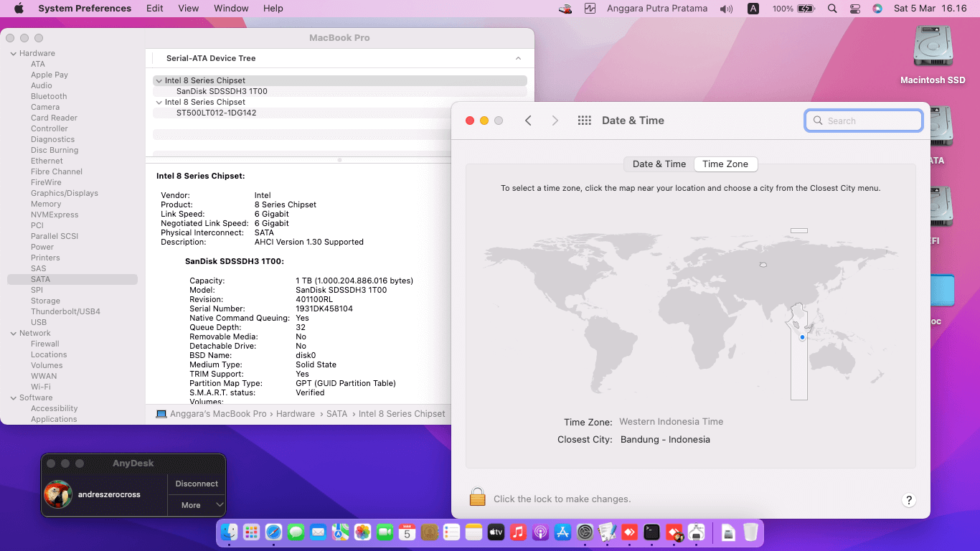
Task: Collapse the Network section in sidebar
Action: coord(13,334)
